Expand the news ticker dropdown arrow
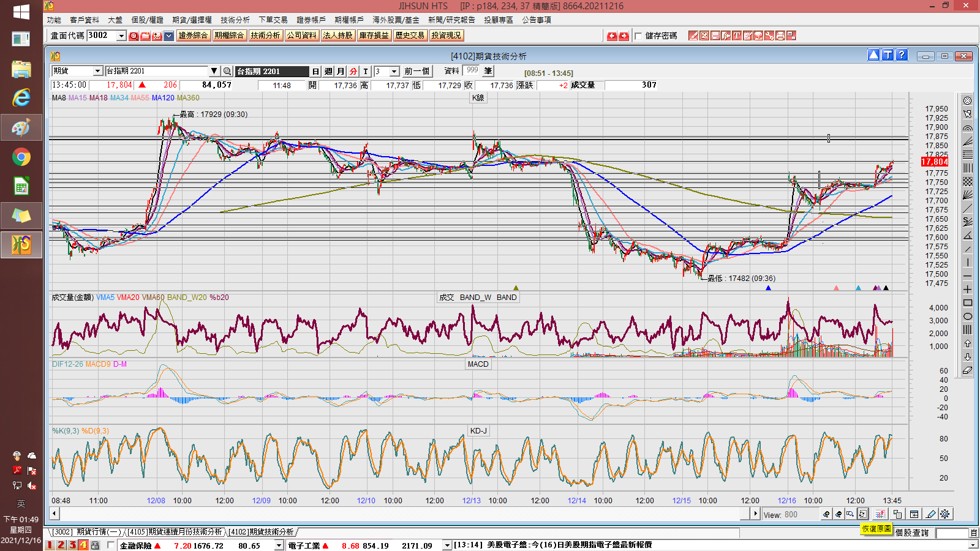The image size is (980, 551). click(x=973, y=545)
